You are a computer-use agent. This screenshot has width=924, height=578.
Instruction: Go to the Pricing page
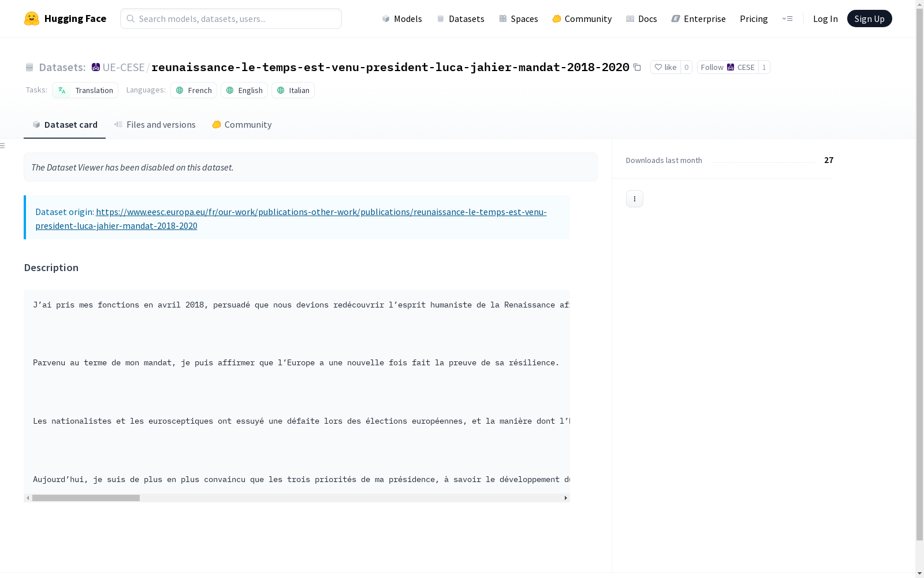[754, 18]
